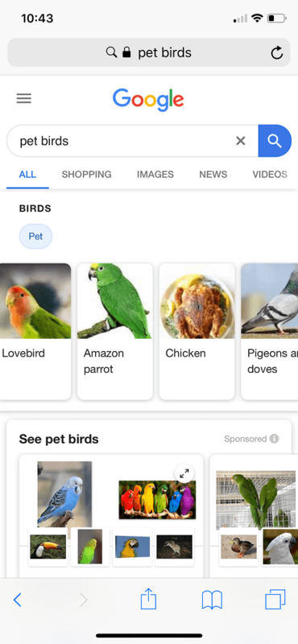Image resolution: width=298 pixels, height=644 pixels.
Task: Tap Safari's back arrow
Action: (17, 600)
